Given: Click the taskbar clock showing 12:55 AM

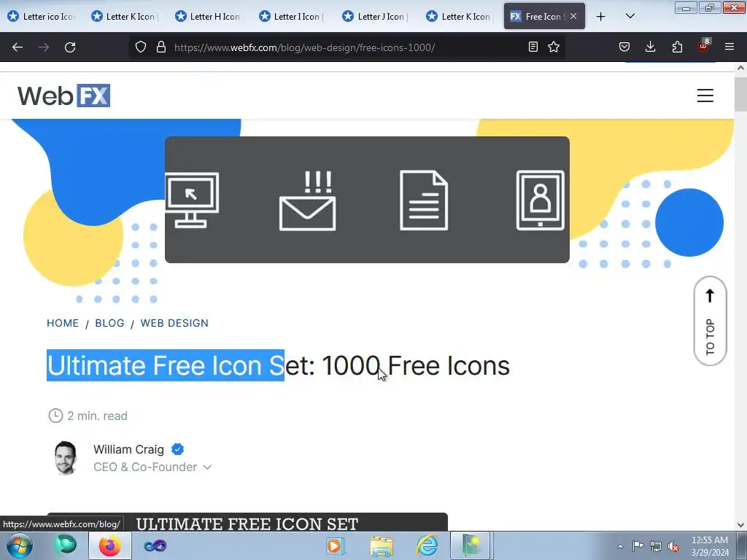Looking at the screenshot, I should [709, 546].
